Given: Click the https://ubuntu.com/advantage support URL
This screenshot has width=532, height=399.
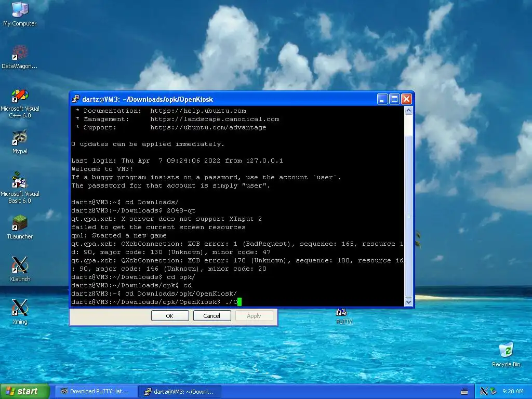Looking at the screenshot, I should (x=208, y=128).
